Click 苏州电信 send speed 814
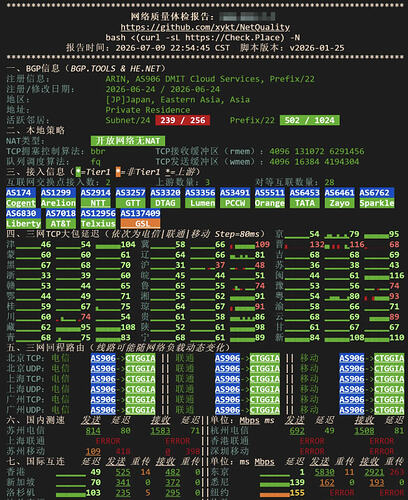The height and width of the screenshot is (500, 408). (x=93, y=430)
